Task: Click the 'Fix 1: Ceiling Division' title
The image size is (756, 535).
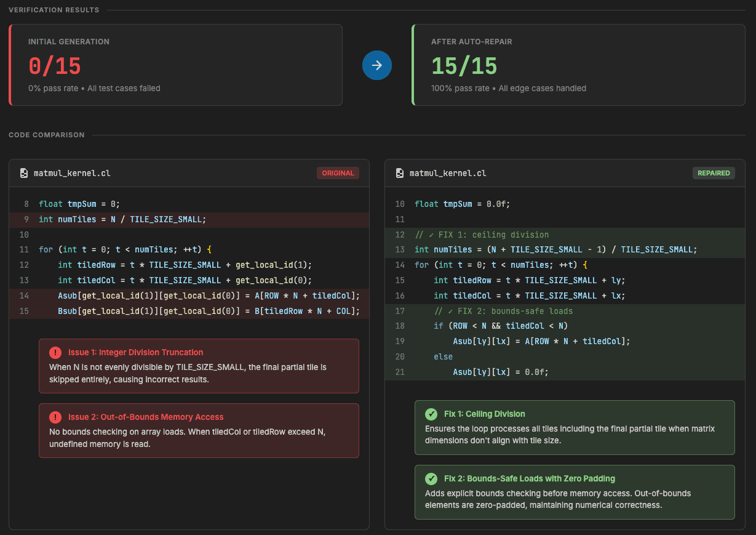Action: click(485, 414)
